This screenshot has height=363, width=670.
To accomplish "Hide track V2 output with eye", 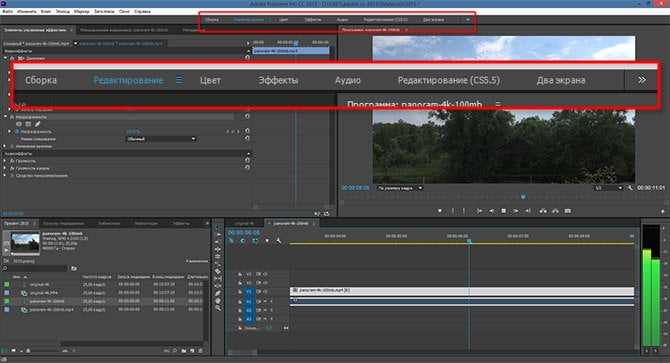I will (265, 283).
